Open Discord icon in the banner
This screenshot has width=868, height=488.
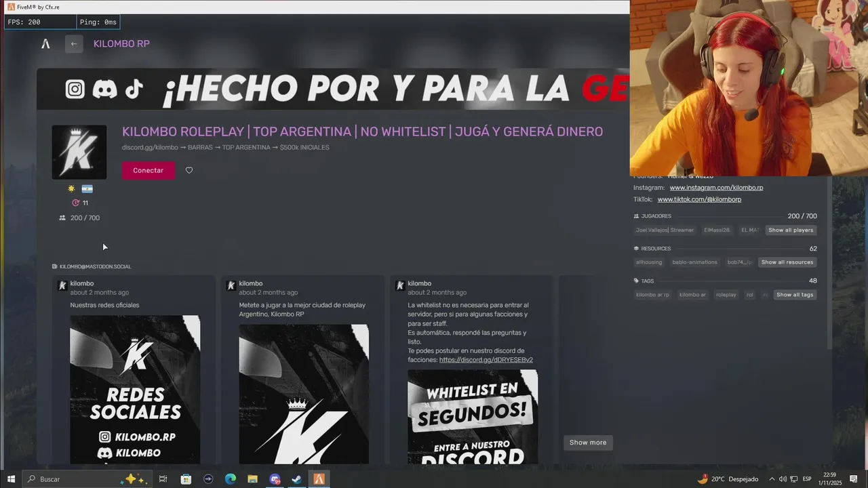click(104, 89)
